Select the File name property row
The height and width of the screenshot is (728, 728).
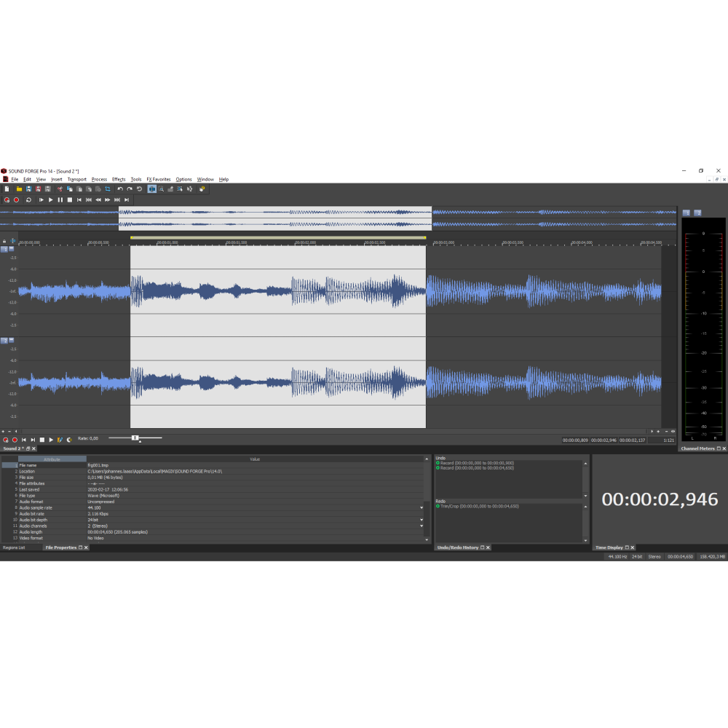[213, 465]
